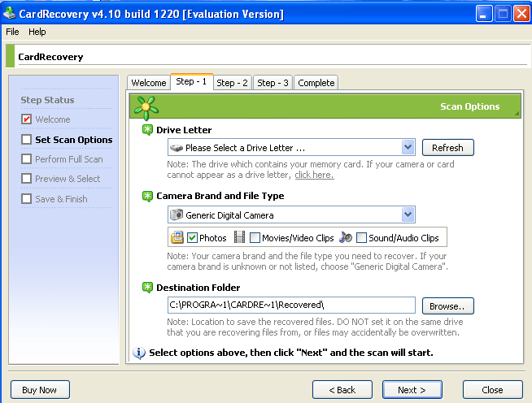Click the 'Step Status' heading
The image size is (532, 403).
[47, 100]
